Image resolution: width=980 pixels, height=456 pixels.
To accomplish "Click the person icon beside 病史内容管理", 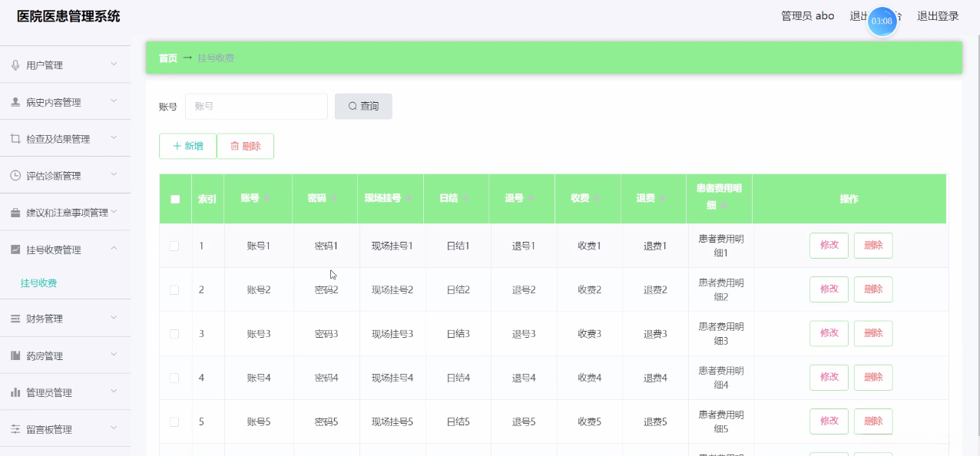I will tap(15, 102).
